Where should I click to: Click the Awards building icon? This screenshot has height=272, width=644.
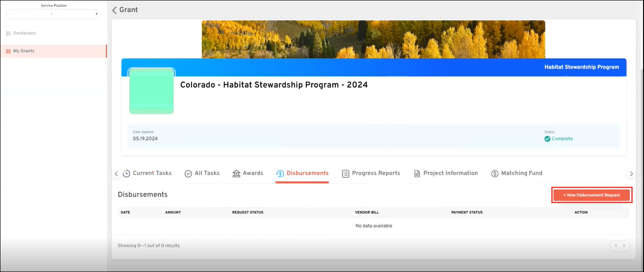[236, 173]
